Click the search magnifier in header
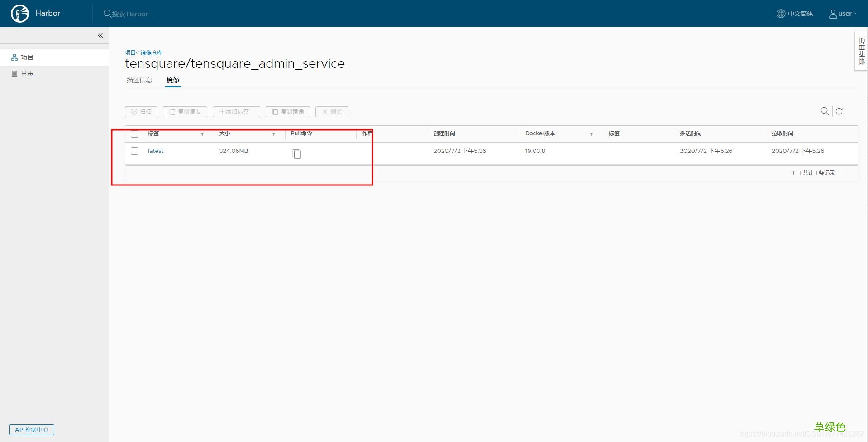 (107, 14)
